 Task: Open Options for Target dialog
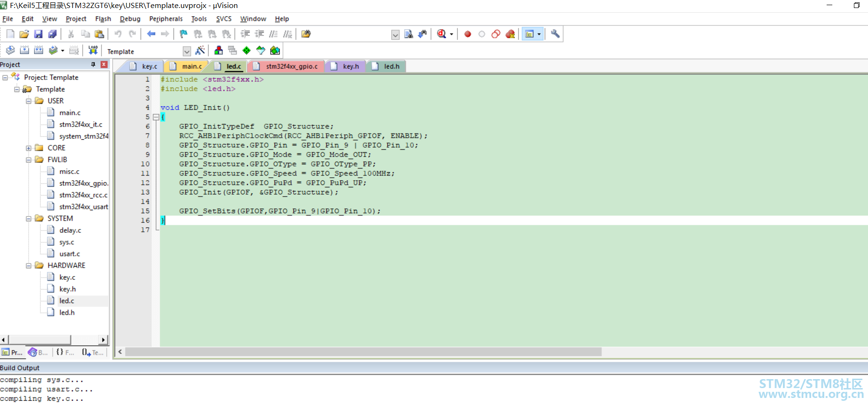[x=200, y=50]
